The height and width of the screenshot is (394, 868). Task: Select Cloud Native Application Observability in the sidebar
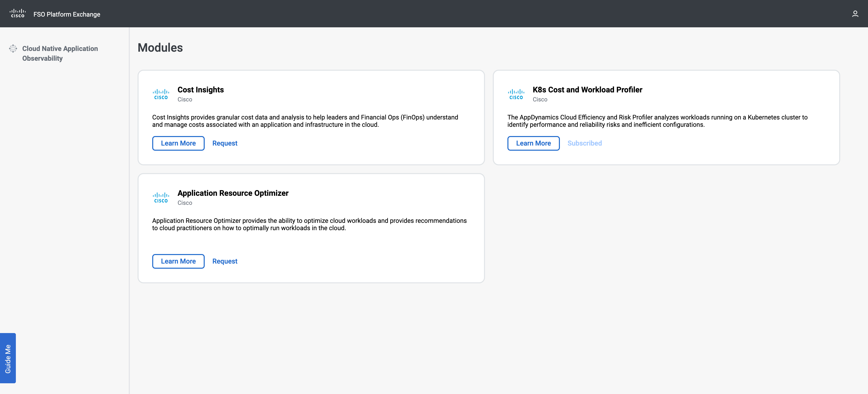coord(60,53)
